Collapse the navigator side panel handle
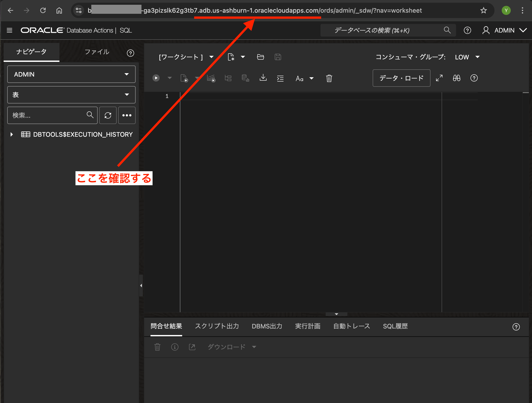Viewport: 532px width, 403px height. click(141, 286)
